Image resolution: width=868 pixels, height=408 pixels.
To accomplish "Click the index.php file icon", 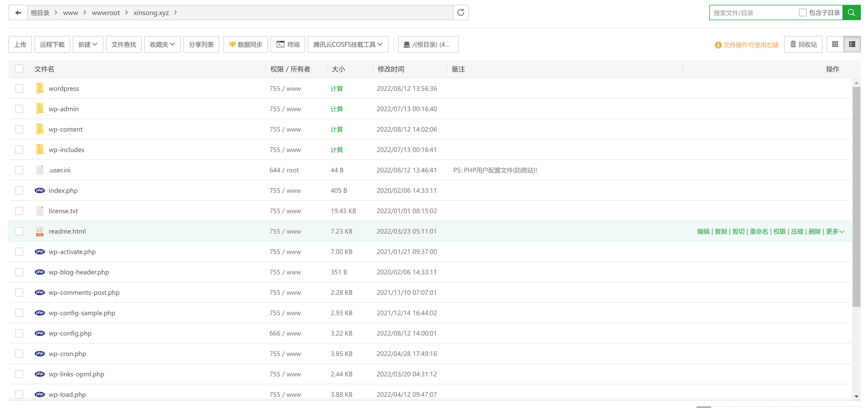I will (x=40, y=190).
